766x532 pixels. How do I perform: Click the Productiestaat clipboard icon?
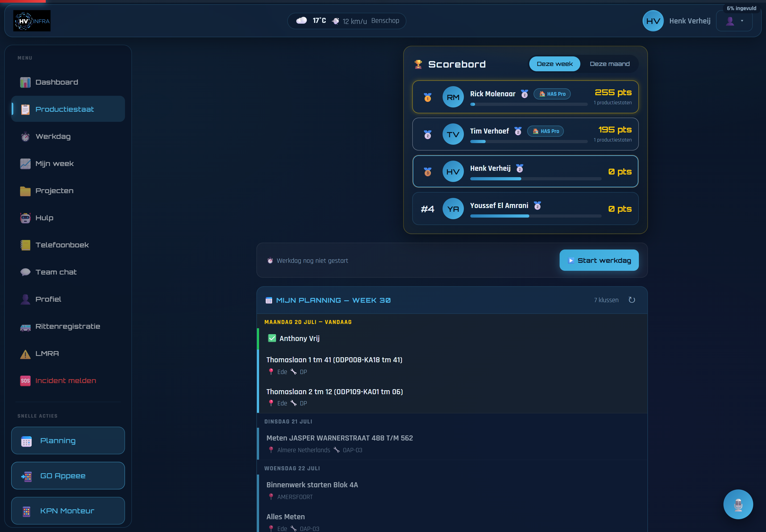(25, 109)
